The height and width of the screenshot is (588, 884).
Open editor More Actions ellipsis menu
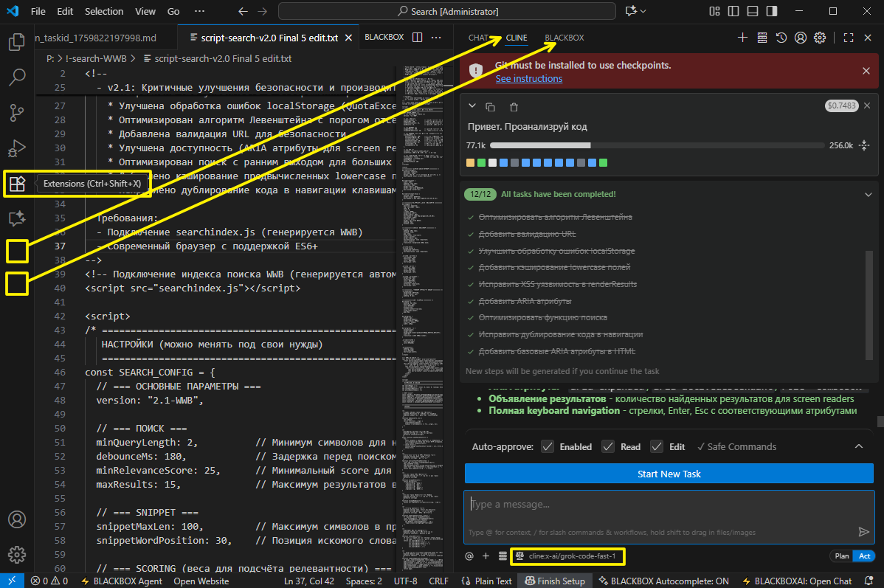pos(436,37)
